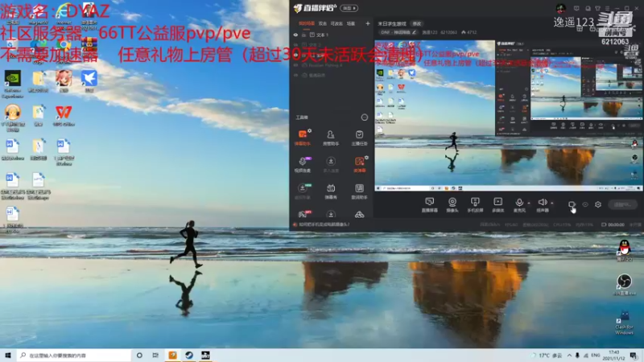Screen dimensions: 644x362
Task: Open the 视频连麦 microphone tool
Action: tap(303, 164)
